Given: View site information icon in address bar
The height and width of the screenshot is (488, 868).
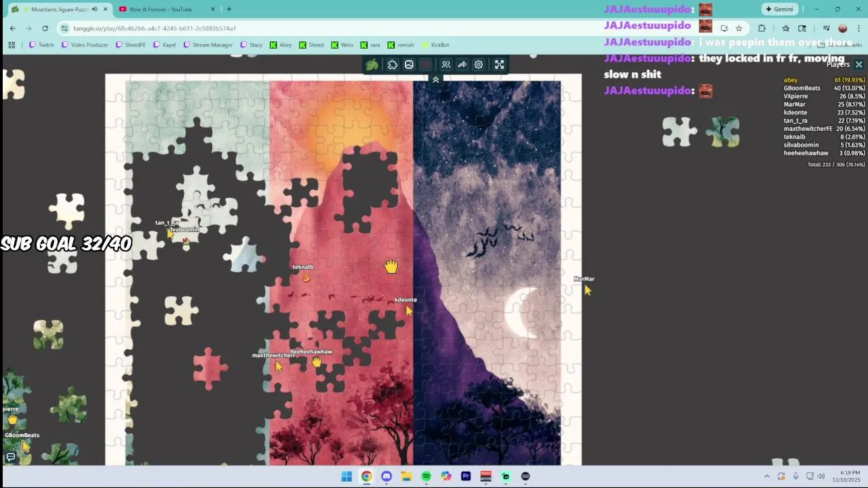Looking at the screenshot, I should click(x=64, y=28).
